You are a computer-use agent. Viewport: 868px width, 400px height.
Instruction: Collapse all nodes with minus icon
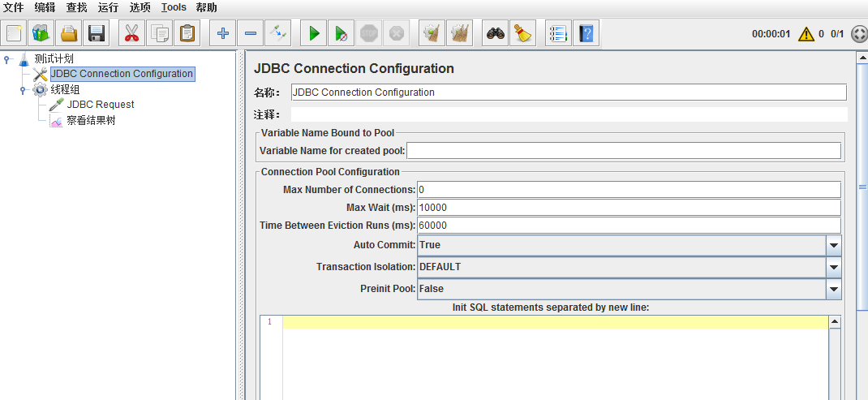point(250,34)
